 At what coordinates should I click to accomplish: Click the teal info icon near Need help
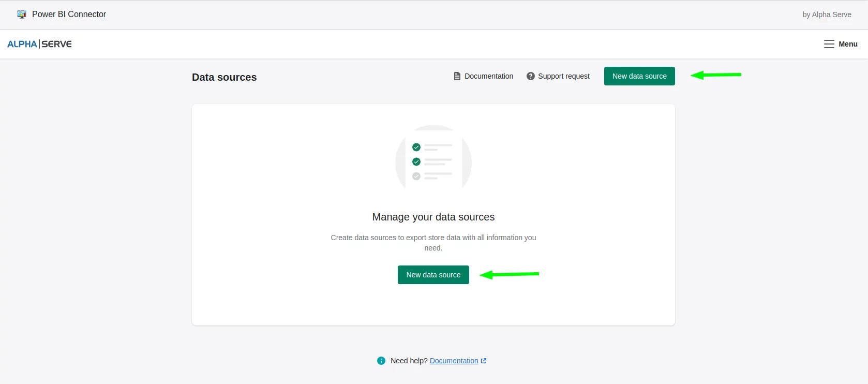tap(381, 361)
